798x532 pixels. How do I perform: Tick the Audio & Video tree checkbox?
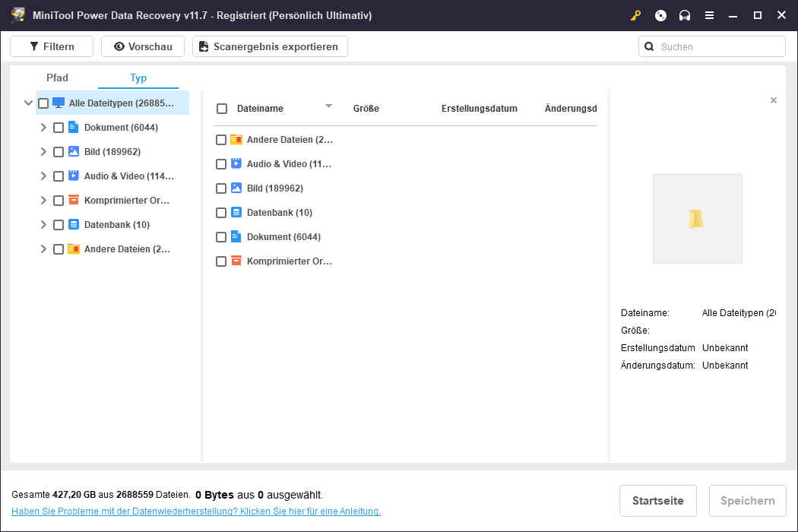coord(59,176)
